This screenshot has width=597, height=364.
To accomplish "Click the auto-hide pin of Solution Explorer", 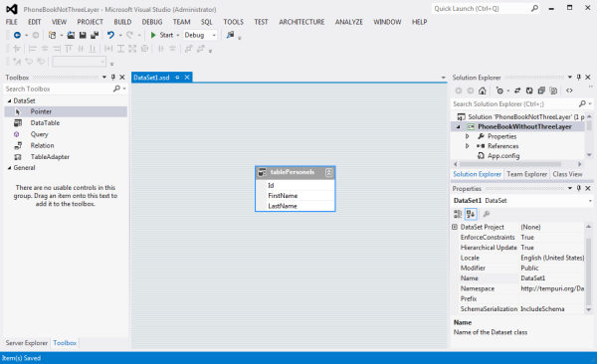I will [x=579, y=78].
